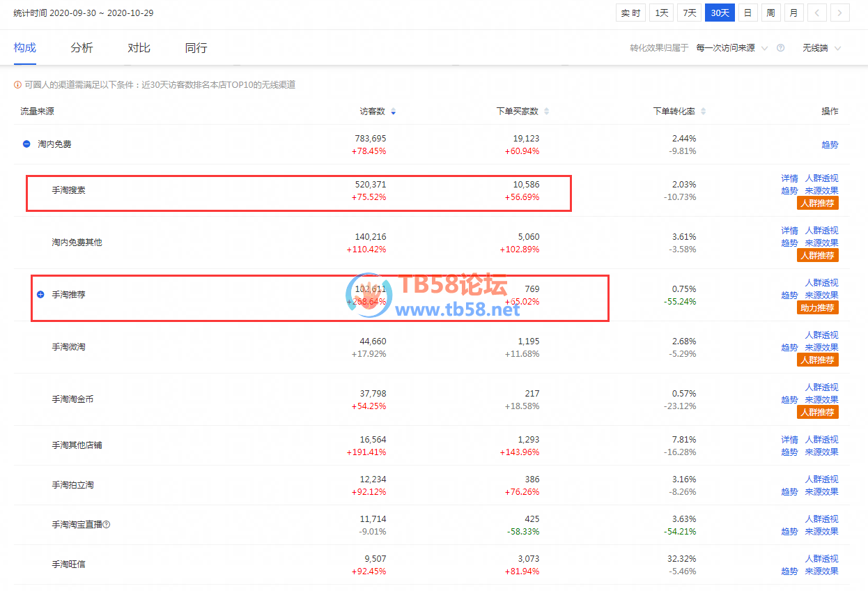
Task: Select the 7天 time range
Action: click(x=689, y=13)
